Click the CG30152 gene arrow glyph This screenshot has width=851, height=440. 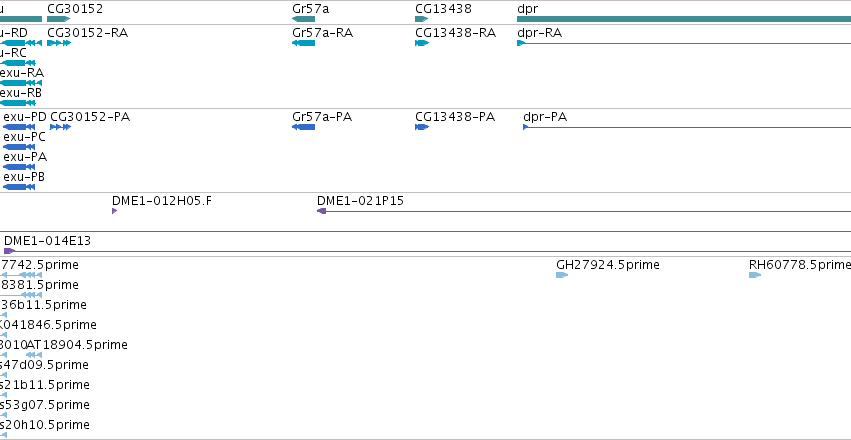pyautogui.click(x=59, y=19)
